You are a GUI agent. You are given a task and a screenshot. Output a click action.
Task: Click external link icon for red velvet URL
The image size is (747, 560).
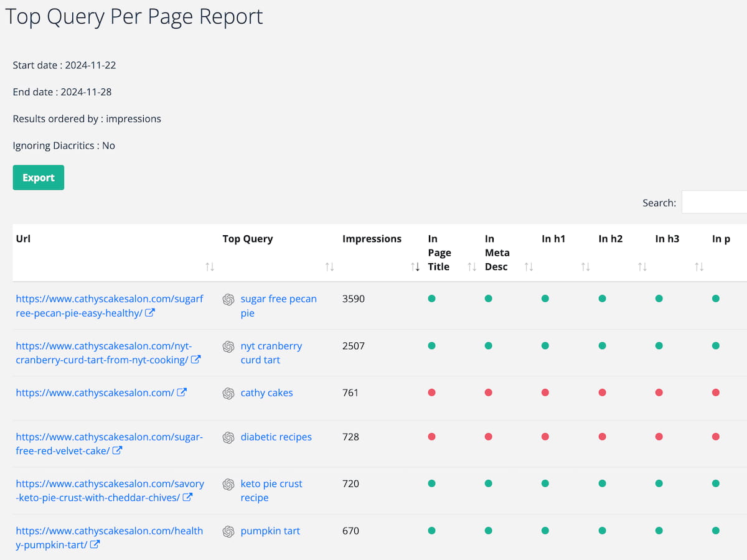[117, 450]
